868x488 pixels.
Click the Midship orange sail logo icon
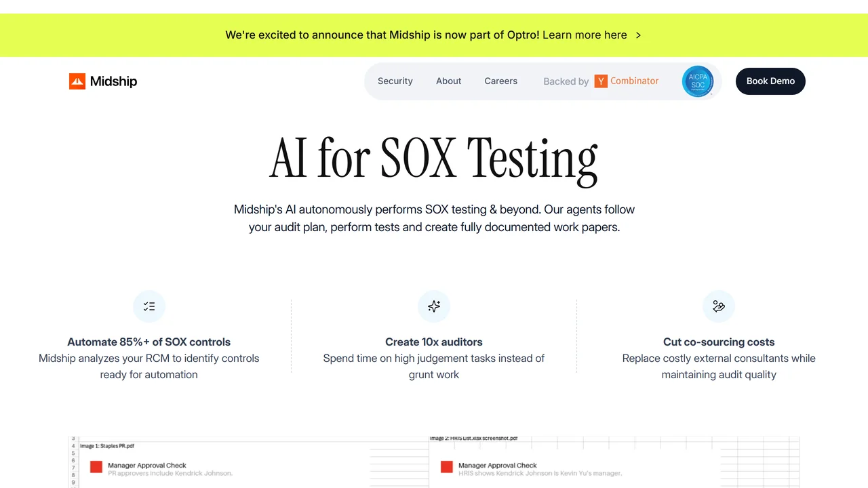pyautogui.click(x=77, y=81)
